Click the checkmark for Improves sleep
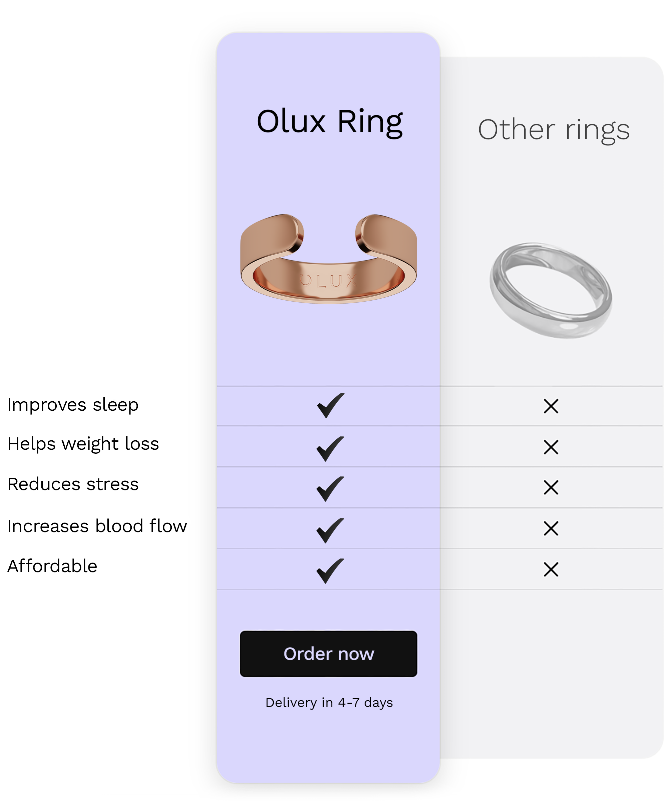The width and height of the screenshot is (667, 812). (x=330, y=405)
